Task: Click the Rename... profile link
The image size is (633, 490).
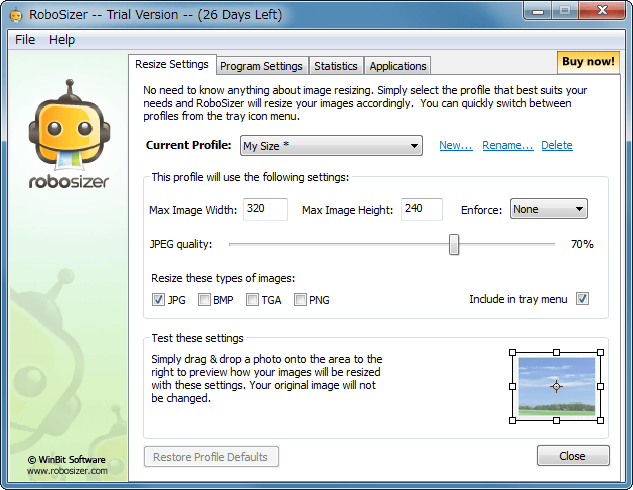Action: point(508,145)
